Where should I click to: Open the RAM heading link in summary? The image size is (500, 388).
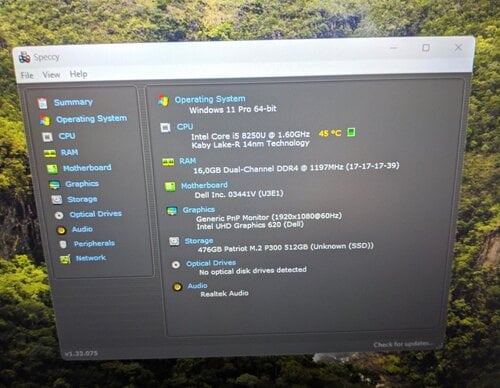tap(187, 161)
